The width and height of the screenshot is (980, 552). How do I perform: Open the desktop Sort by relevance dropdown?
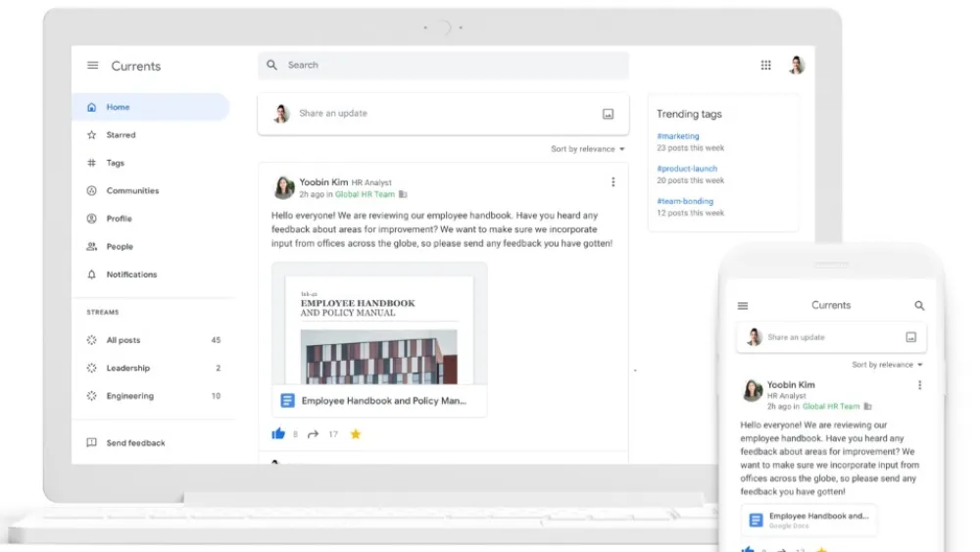587,149
